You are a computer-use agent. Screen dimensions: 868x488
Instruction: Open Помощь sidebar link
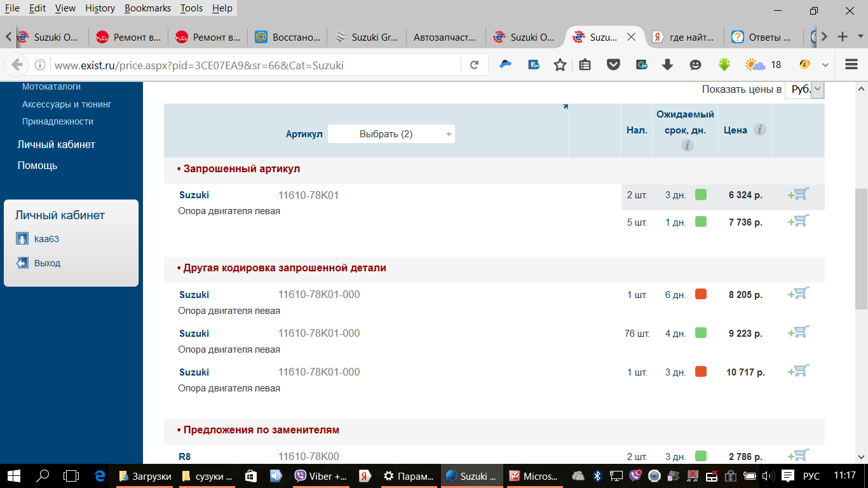point(37,165)
